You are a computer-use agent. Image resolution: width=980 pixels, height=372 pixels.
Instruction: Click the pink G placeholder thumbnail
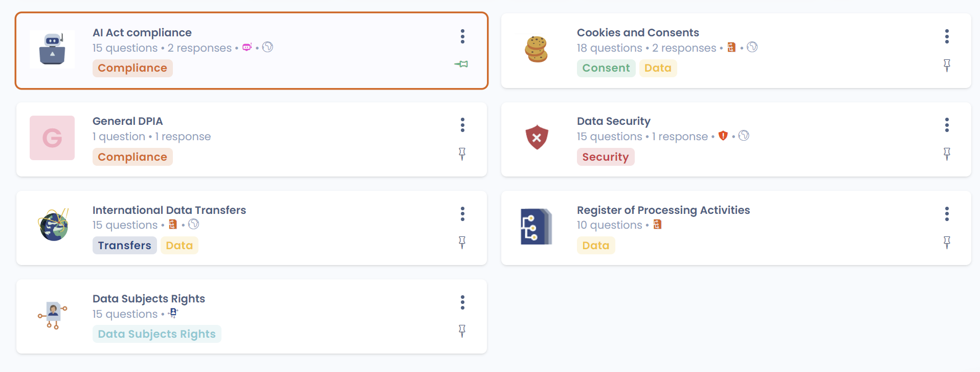point(52,138)
